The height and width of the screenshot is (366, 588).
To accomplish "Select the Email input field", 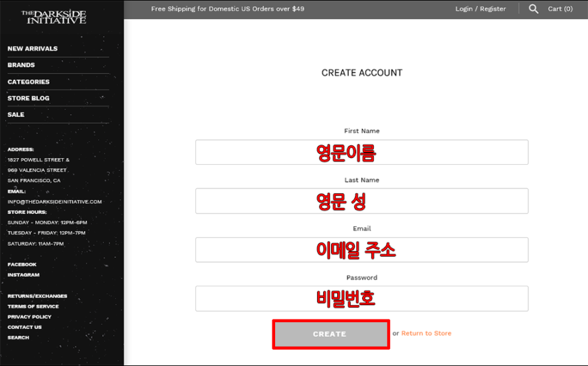I will coord(362,250).
